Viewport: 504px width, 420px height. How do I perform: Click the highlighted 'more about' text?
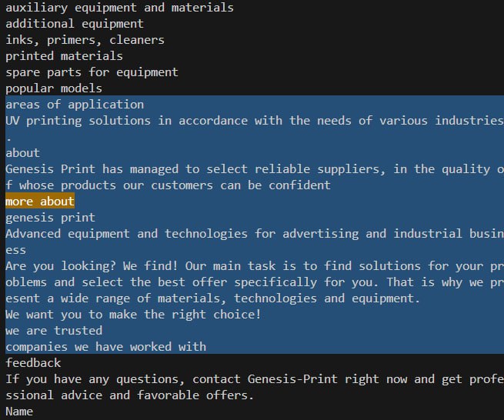tap(40, 202)
